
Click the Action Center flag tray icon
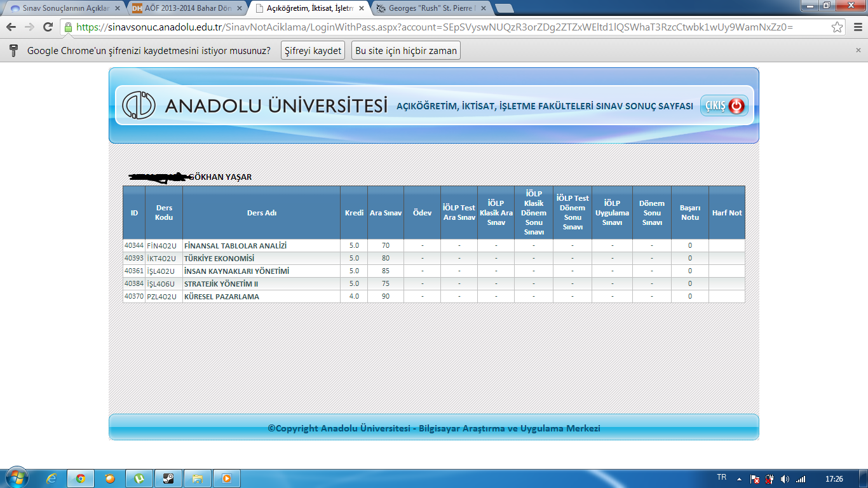coord(755,479)
